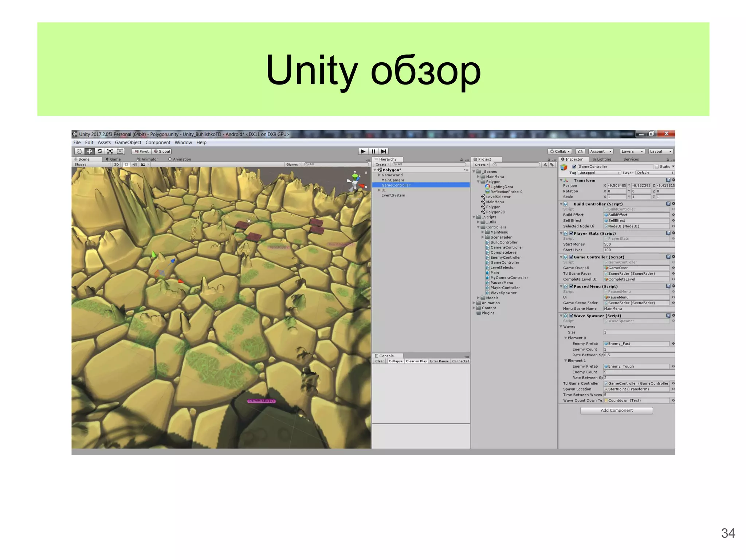Click Time Between Waves value field

639,395
